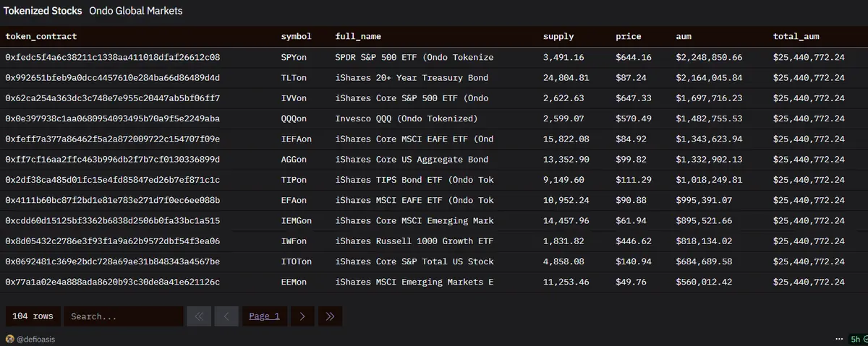This screenshot has height=346, width=868.
Task: Click the Ondo Global Markets subtitle
Action: tap(136, 11)
